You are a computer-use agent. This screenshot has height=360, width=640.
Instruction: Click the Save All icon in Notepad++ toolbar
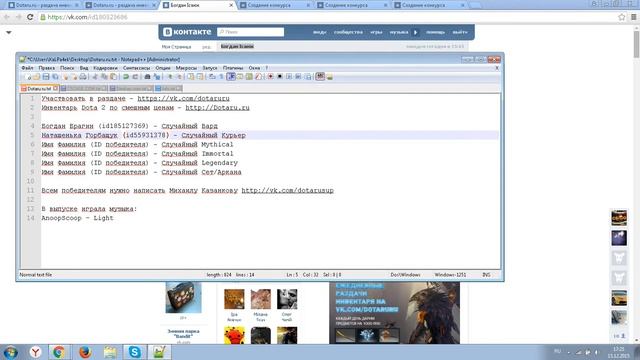coord(55,77)
